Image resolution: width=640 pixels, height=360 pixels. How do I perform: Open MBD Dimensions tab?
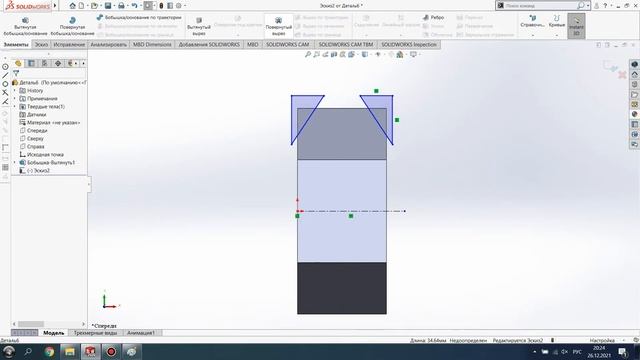[x=152, y=44]
